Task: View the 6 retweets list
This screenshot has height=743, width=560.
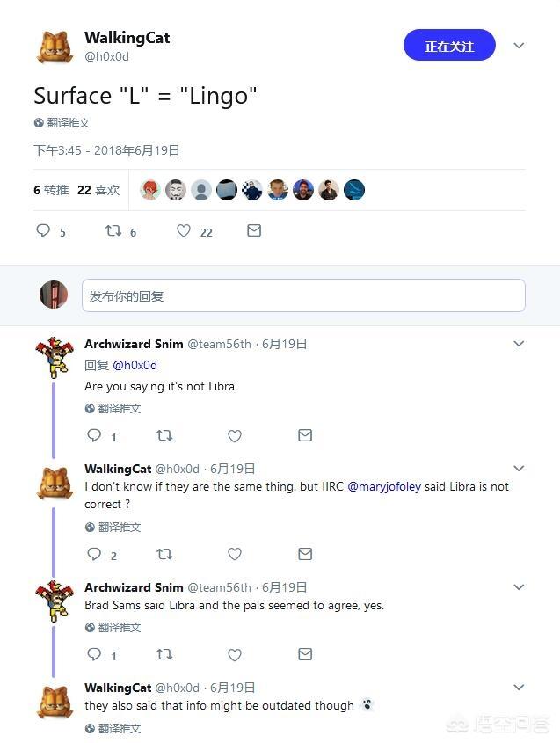Action: [51, 190]
